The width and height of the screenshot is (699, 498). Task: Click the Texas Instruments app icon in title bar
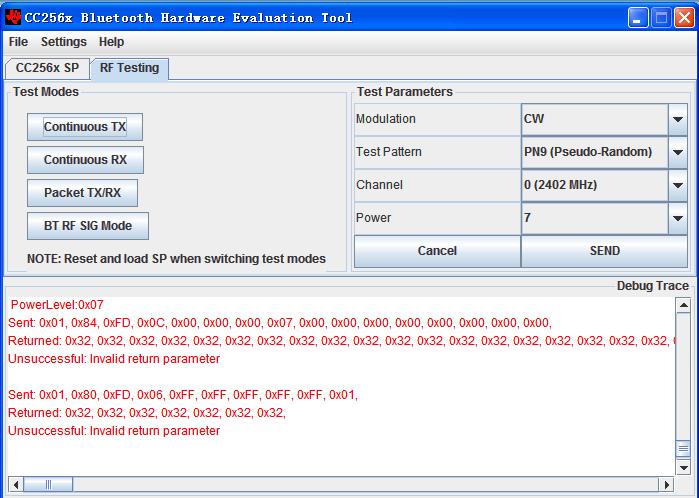tap(13, 18)
